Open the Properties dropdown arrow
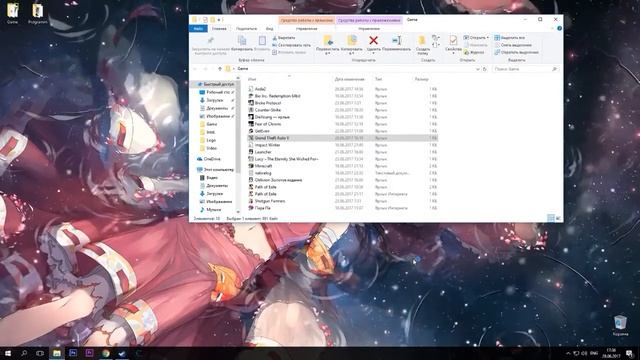The height and width of the screenshot is (360, 640). [x=453, y=54]
